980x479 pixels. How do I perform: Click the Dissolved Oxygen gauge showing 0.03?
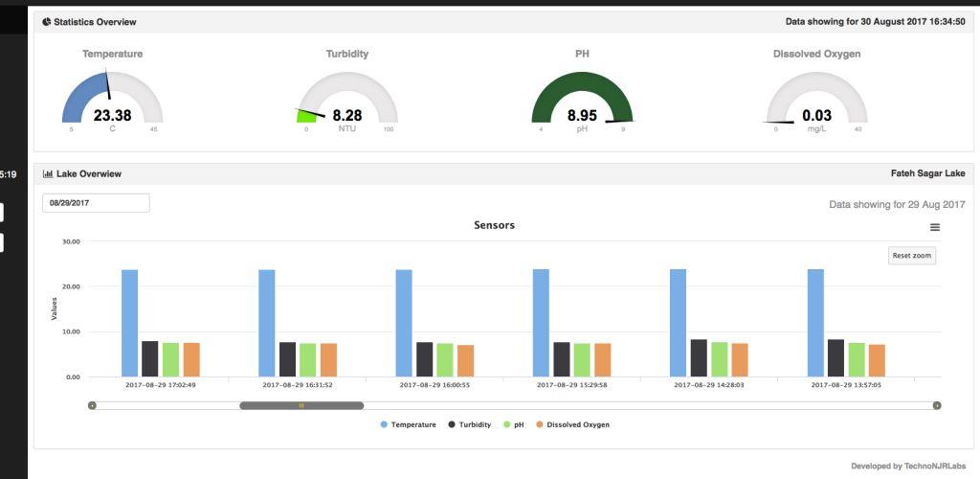(816, 98)
